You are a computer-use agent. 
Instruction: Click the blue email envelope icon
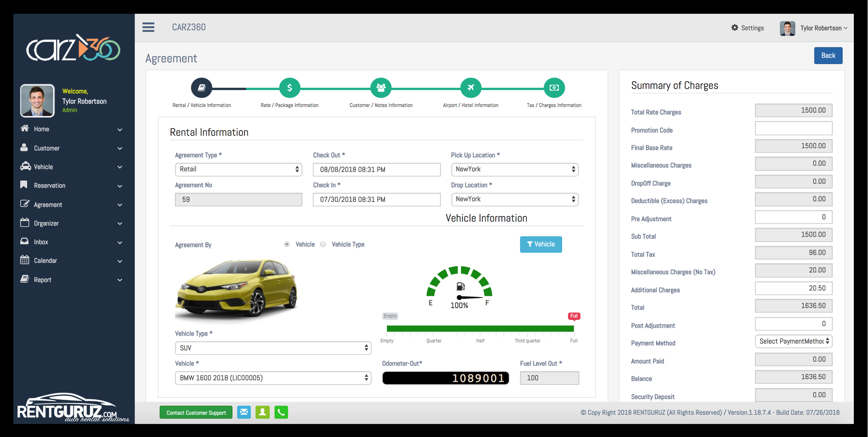(244, 412)
